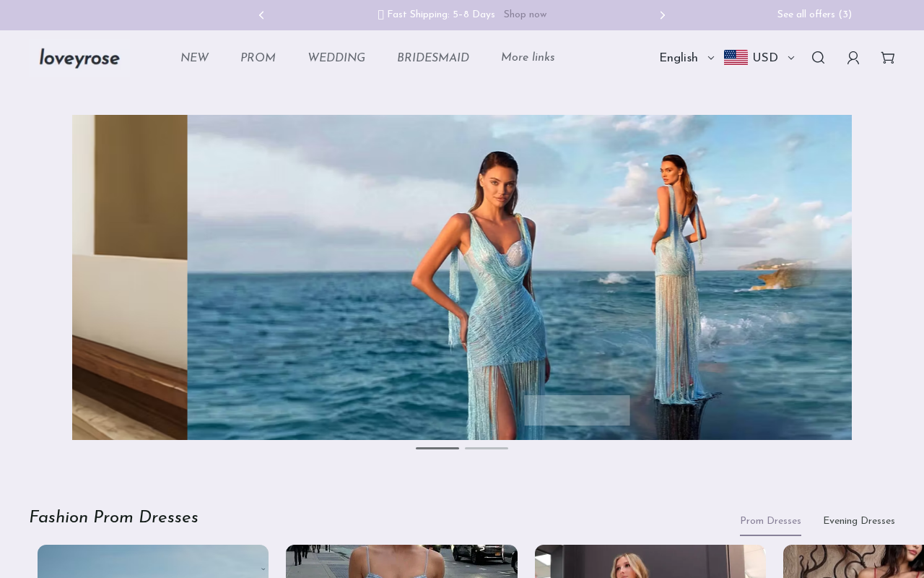Open the PROM menu item
924x578 pixels.
(258, 58)
